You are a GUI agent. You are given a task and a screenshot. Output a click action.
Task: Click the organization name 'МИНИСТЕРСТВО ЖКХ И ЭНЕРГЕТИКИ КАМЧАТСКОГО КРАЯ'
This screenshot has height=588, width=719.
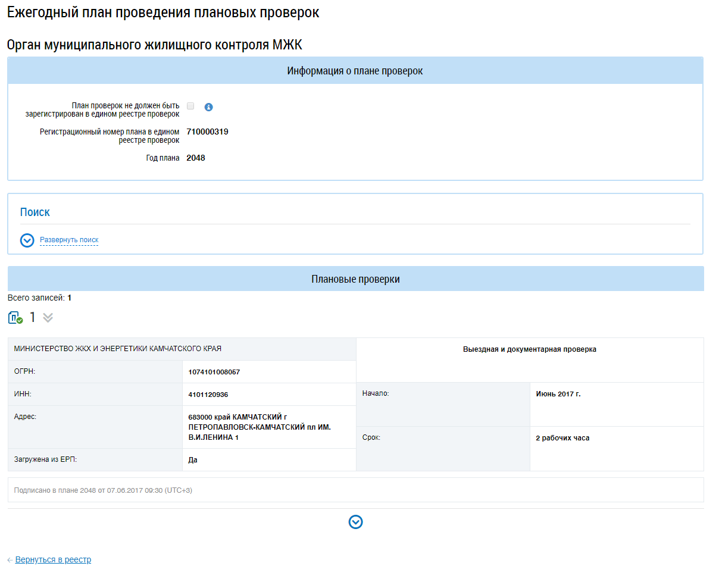pos(118,349)
